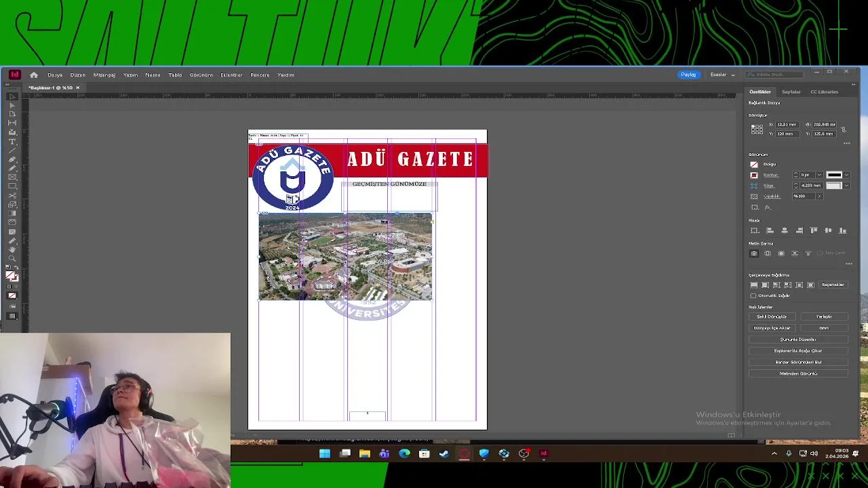Image resolution: width=868 pixels, height=488 pixels.
Task: Select the Free Transform tool
Action: coord(12,204)
